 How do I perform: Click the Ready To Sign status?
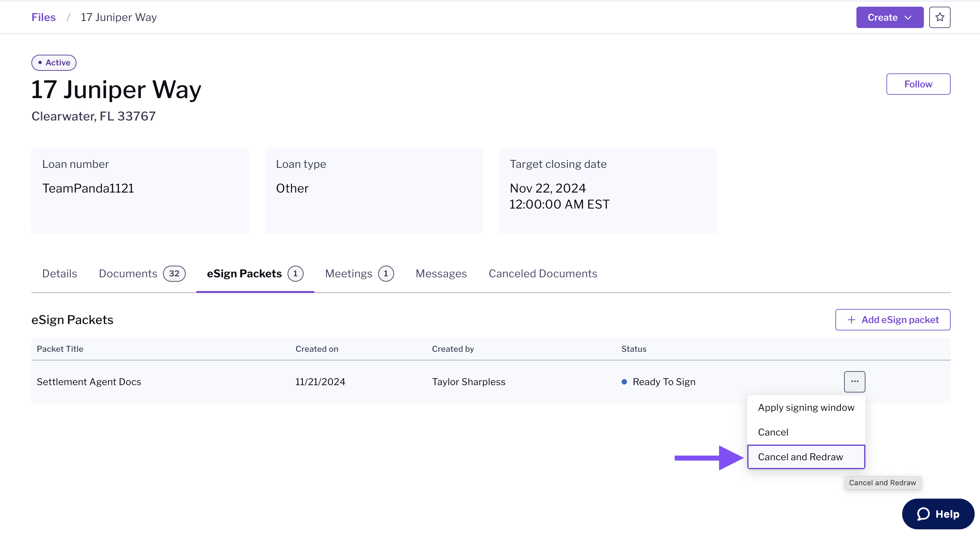click(x=658, y=381)
